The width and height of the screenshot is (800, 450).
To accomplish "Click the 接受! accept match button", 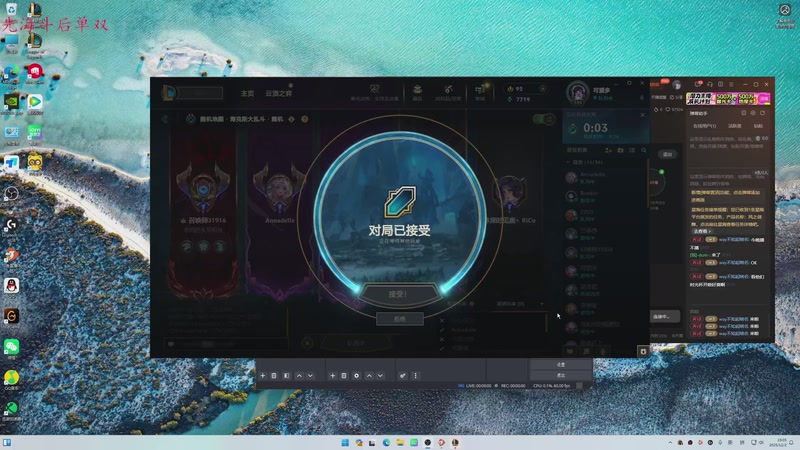I will pos(399,295).
